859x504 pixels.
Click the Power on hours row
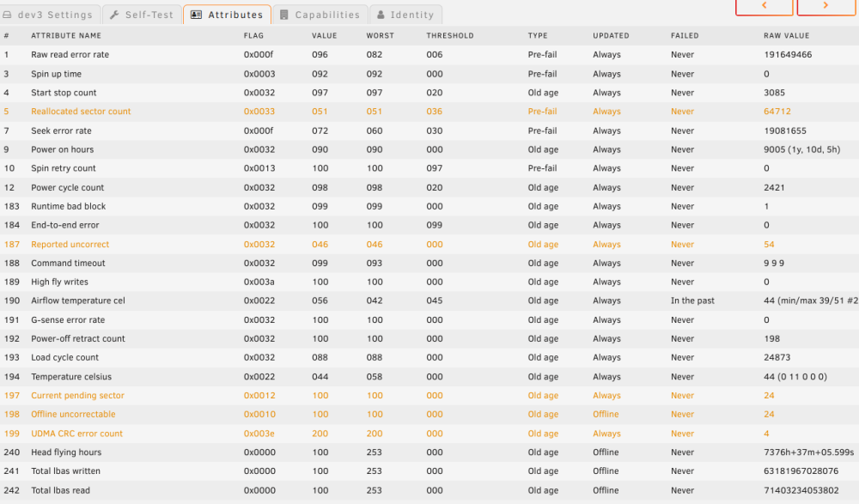pos(429,149)
